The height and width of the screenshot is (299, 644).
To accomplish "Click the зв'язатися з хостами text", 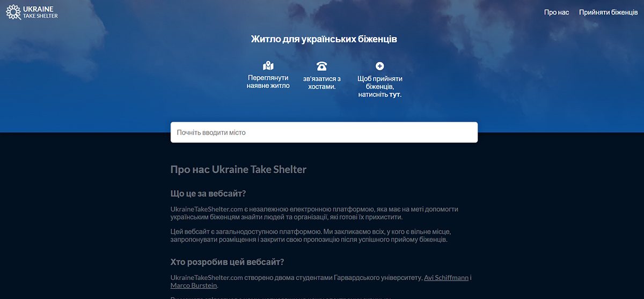I will [322, 82].
